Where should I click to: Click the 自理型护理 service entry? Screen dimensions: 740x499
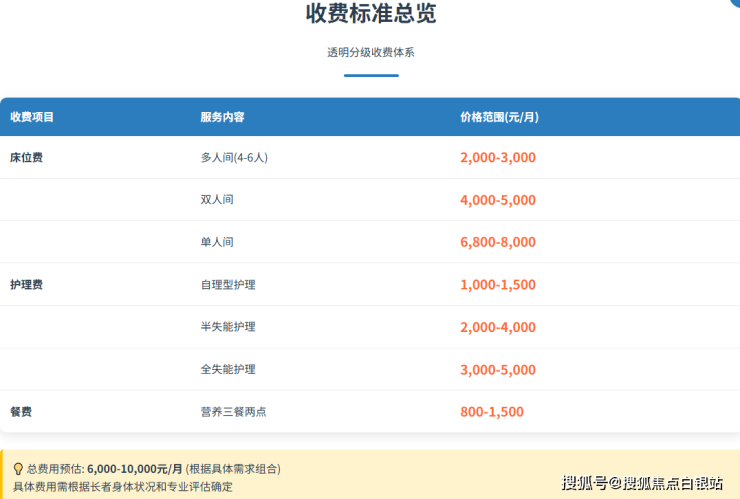(228, 285)
